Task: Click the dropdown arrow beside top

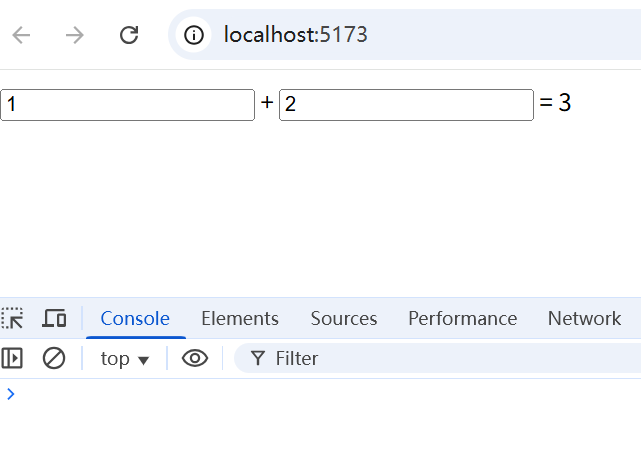Action: [143, 360]
